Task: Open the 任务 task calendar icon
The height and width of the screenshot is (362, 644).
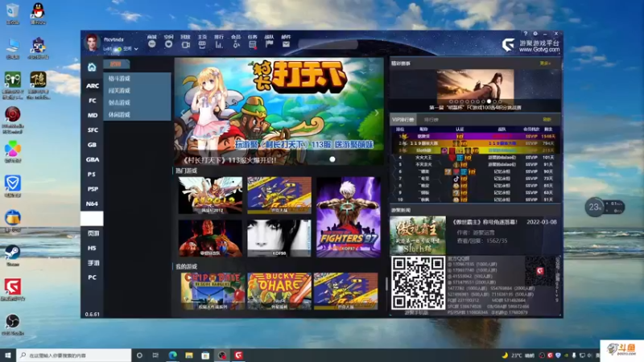Action: [x=253, y=44]
